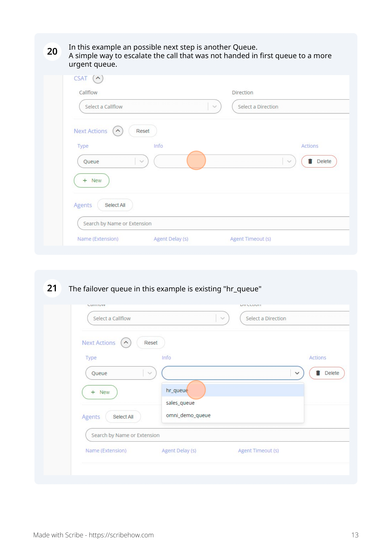Click trash Delete button in step 21
Screen dimensions: 392x554
click(327, 373)
